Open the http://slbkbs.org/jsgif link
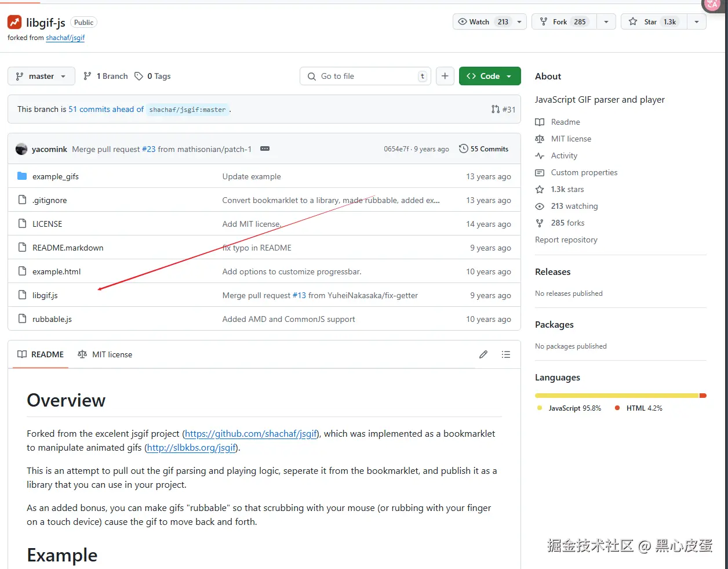The image size is (728, 569). (191, 448)
